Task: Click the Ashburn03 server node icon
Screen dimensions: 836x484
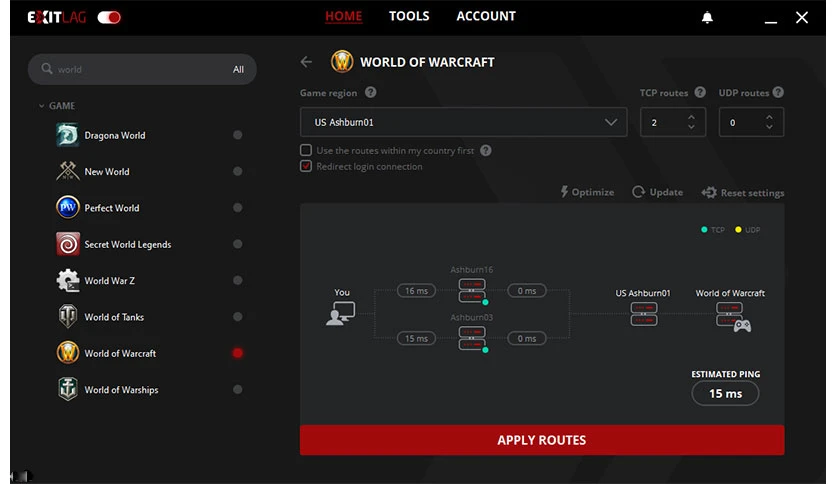Action: pyautogui.click(x=472, y=338)
